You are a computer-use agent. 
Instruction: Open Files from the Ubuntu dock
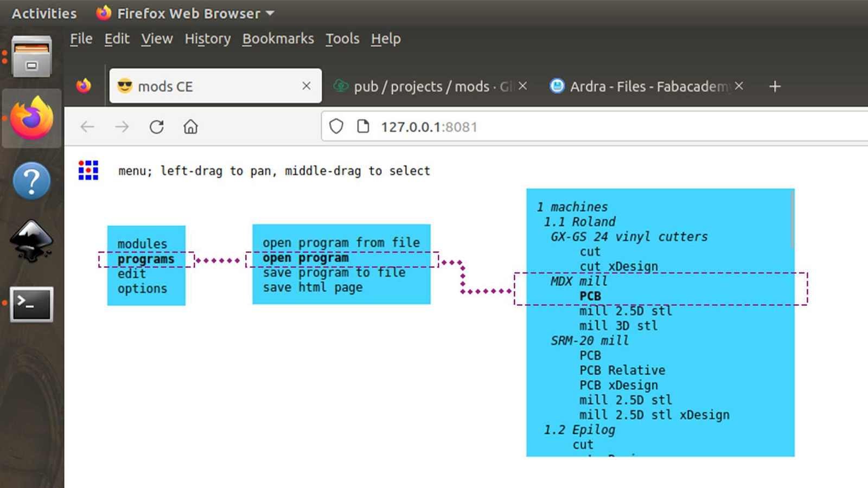point(31,56)
